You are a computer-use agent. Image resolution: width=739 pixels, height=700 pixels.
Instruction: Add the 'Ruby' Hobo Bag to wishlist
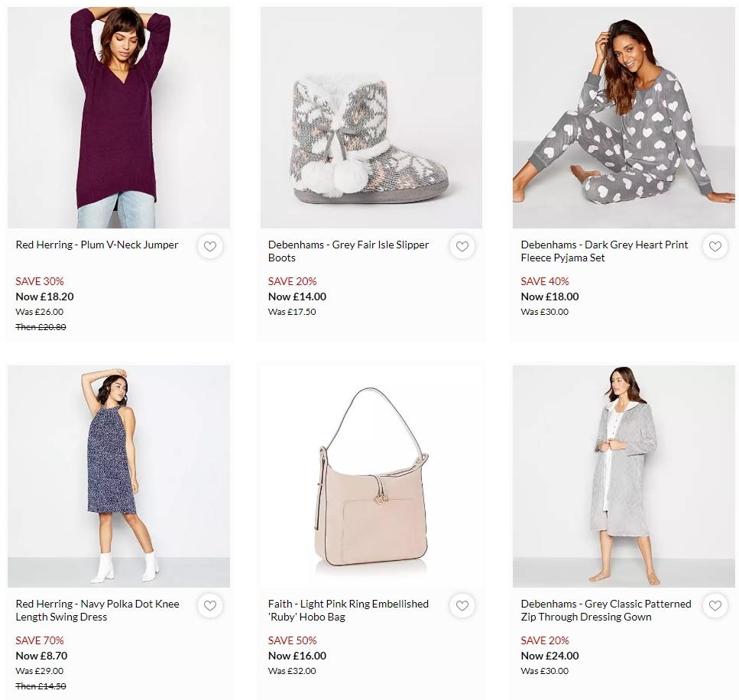(x=462, y=606)
